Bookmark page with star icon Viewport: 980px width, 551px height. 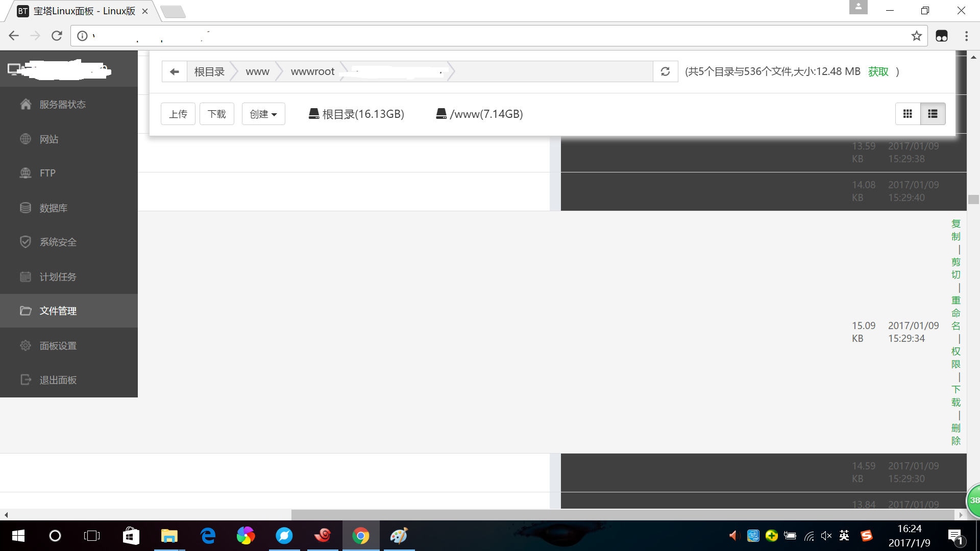[x=916, y=36]
